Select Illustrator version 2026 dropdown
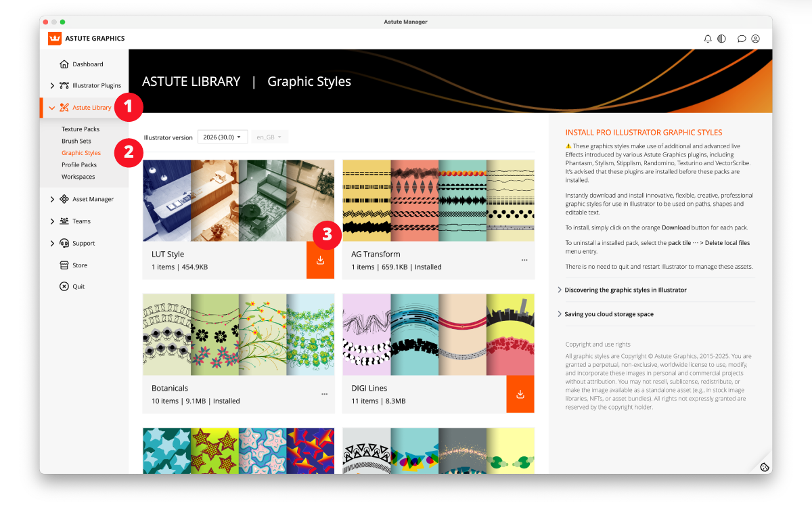 coord(222,137)
